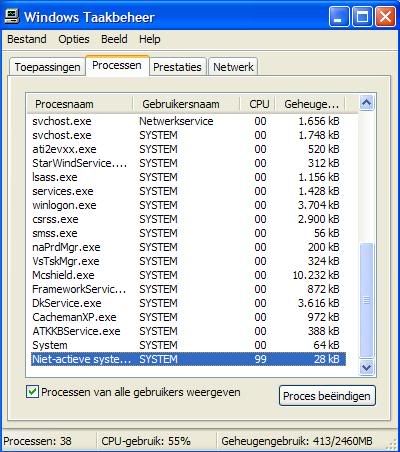The height and width of the screenshot is (452, 400).
Task: Minimize the Windows Taakbeheer window
Action: (339, 17)
